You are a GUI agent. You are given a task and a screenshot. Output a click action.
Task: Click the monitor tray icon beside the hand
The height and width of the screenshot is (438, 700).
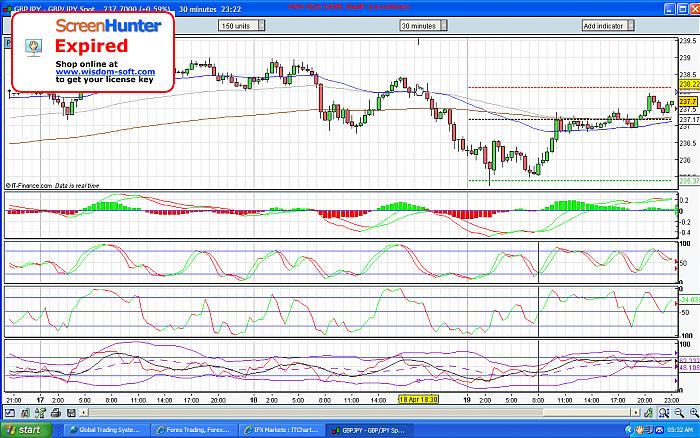(650, 430)
